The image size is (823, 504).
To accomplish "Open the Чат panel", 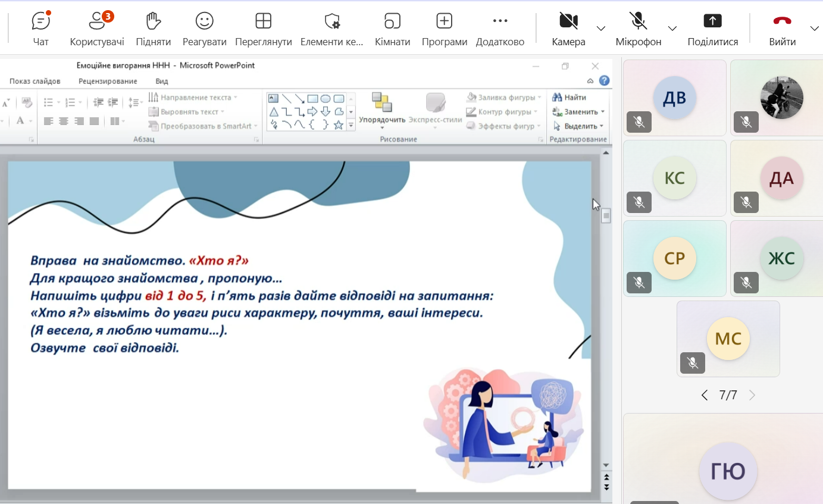I will [40, 29].
